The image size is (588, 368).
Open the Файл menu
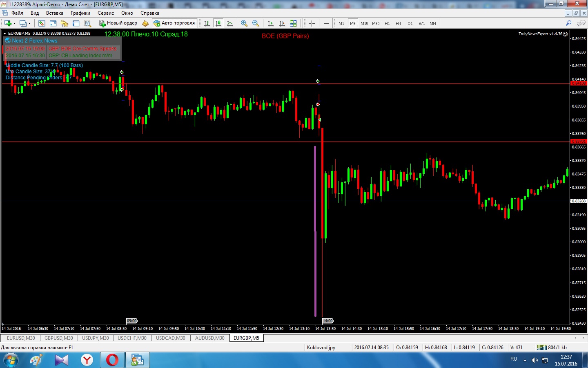(17, 13)
